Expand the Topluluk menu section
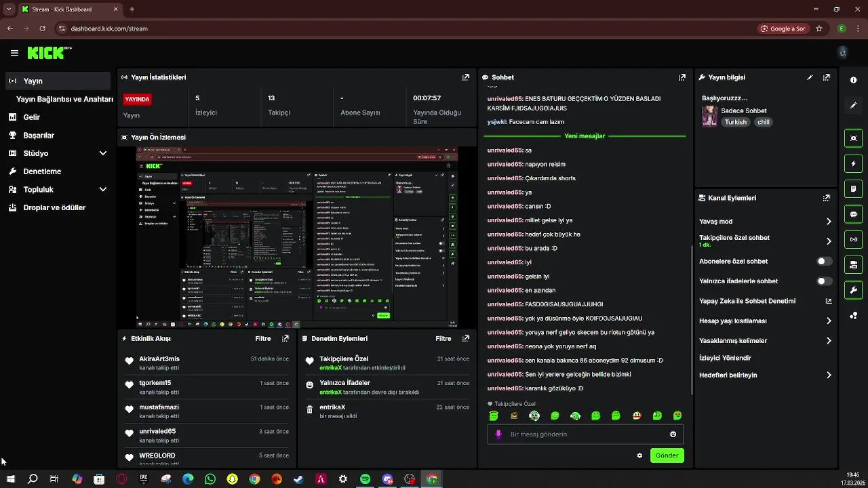This screenshot has height=488, width=868. click(x=103, y=190)
